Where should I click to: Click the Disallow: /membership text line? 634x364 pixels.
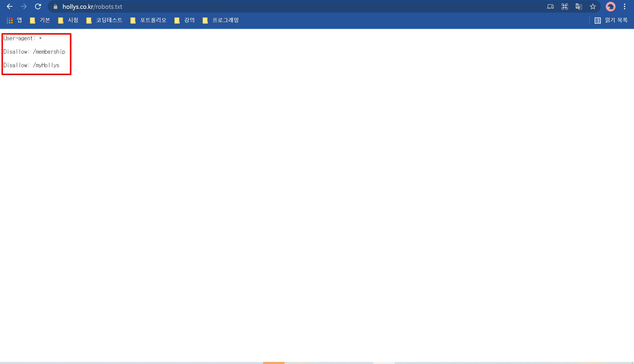(34, 52)
